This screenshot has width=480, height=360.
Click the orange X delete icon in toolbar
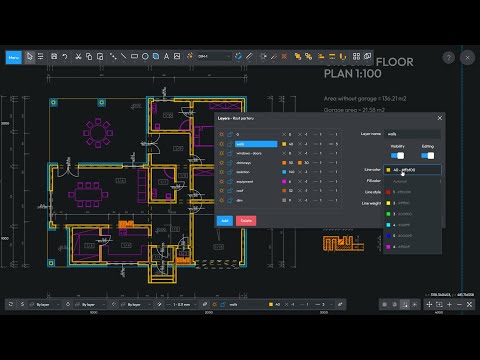tap(284, 56)
